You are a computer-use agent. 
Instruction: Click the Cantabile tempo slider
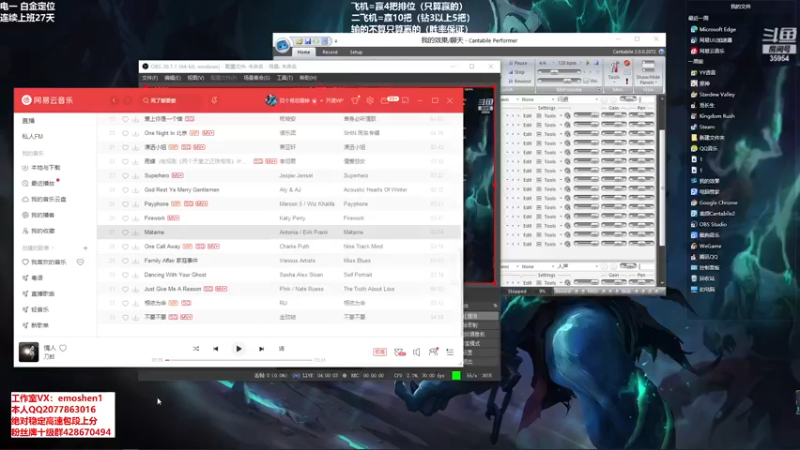(559, 72)
